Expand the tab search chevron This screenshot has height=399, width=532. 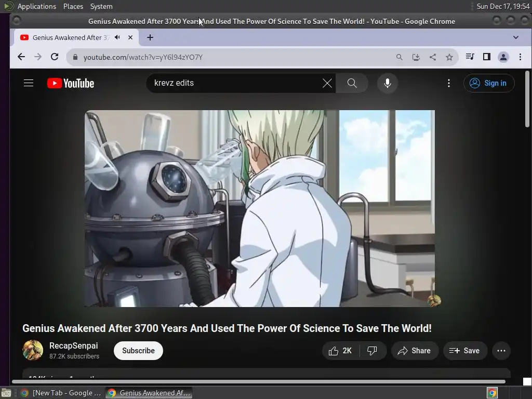(516, 37)
